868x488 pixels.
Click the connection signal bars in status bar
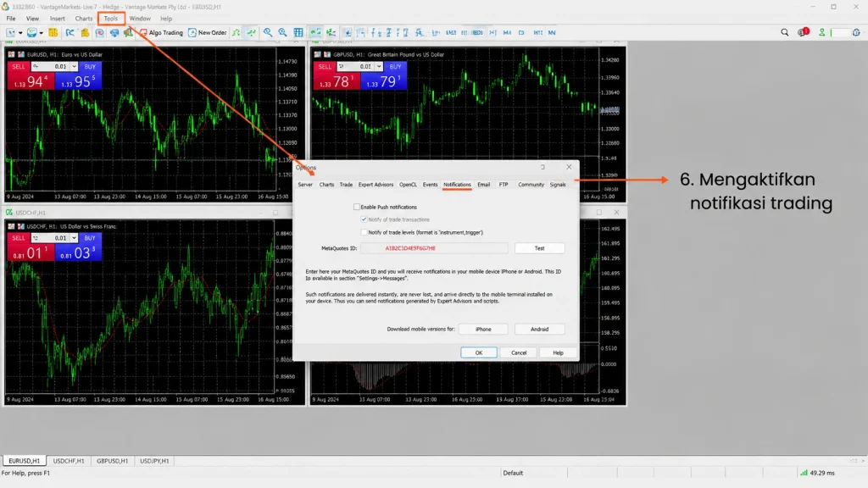(x=804, y=473)
